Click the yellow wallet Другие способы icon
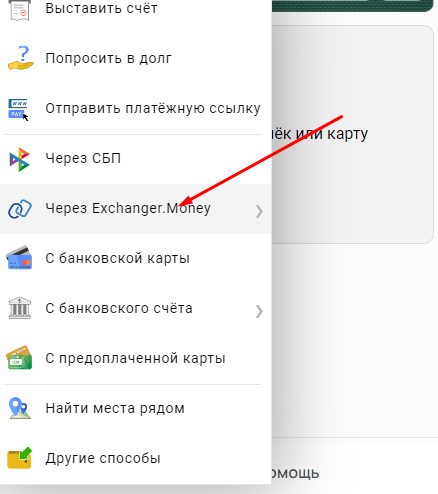The width and height of the screenshot is (438, 494). [x=19, y=458]
